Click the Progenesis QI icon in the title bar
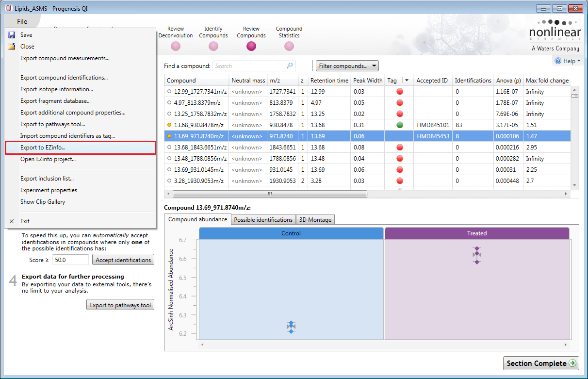The image size is (588, 379). point(9,8)
